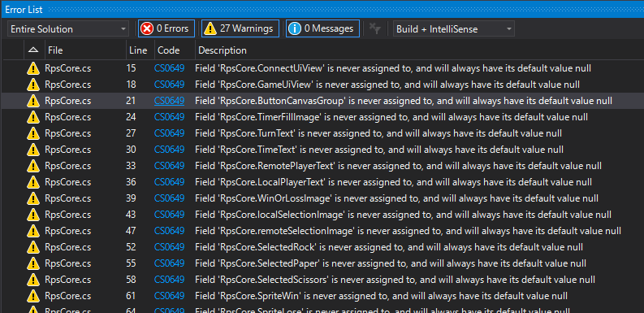Select the 'RpsCore.SpriteWin' description text
Screen dimensions: 644x313
[382, 296]
